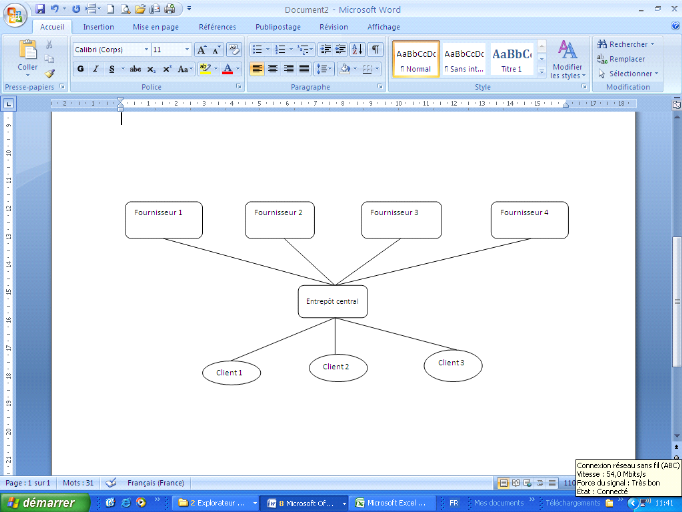Open Police font dialog launcher
The width and height of the screenshot is (682, 512).
238,87
